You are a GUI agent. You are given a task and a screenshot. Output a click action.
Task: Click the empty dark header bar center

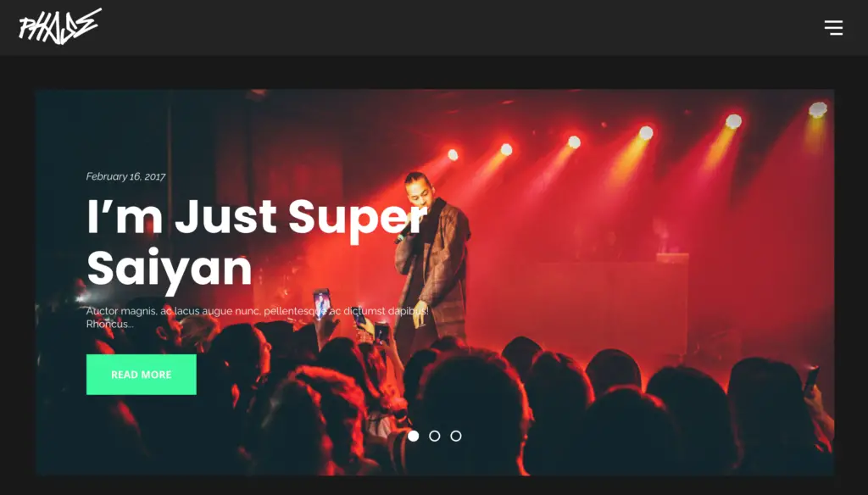[434, 28]
